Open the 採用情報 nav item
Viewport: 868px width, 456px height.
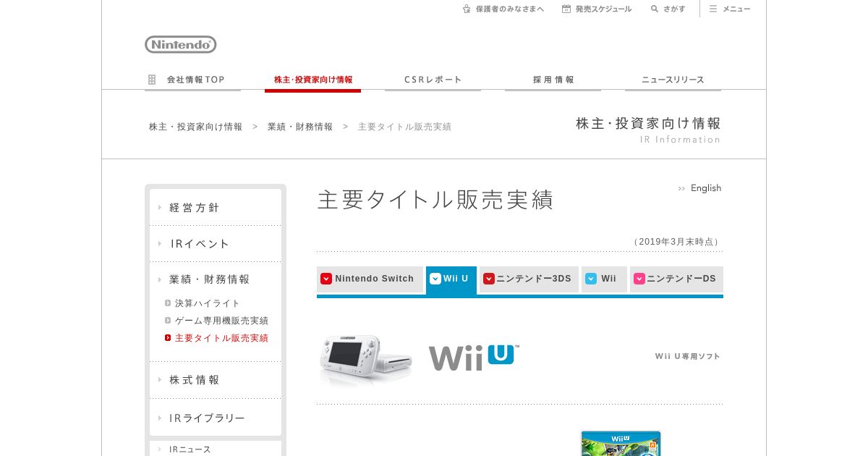point(553,80)
